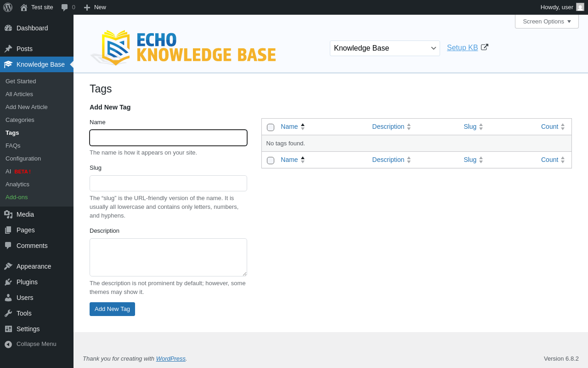This screenshot has width=588, height=368.
Task: Click the Comments icon in sidebar
Action: point(8,246)
